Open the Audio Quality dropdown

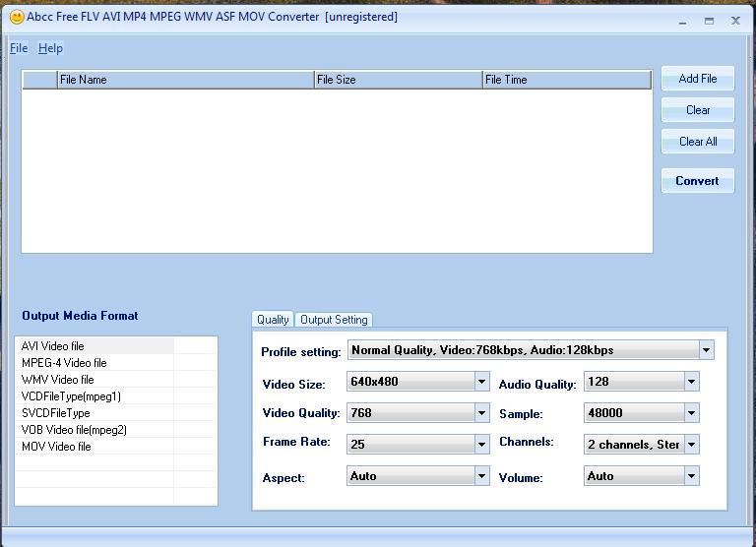click(x=691, y=382)
